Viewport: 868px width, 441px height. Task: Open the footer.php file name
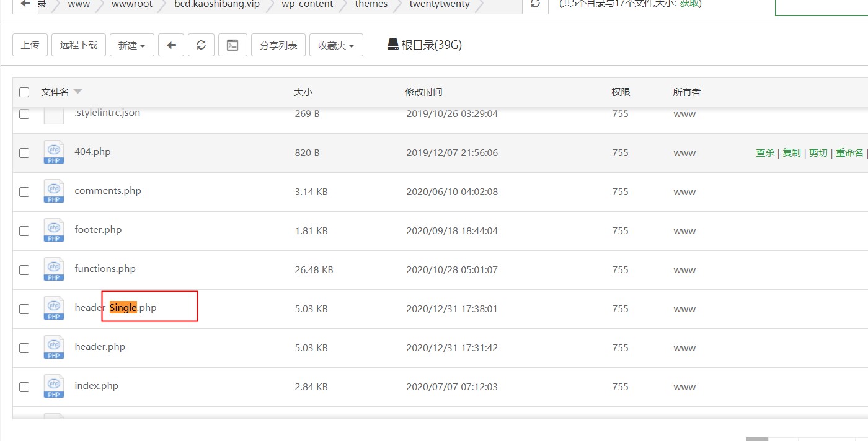[x=98, y=230]
